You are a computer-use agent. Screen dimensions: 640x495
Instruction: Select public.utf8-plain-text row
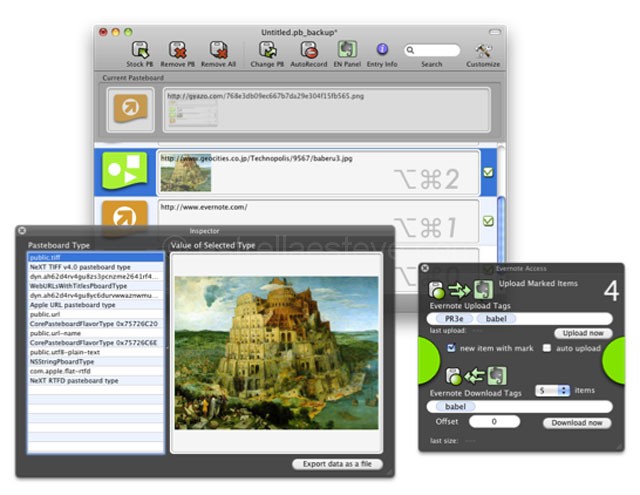(x=96, y=352)
